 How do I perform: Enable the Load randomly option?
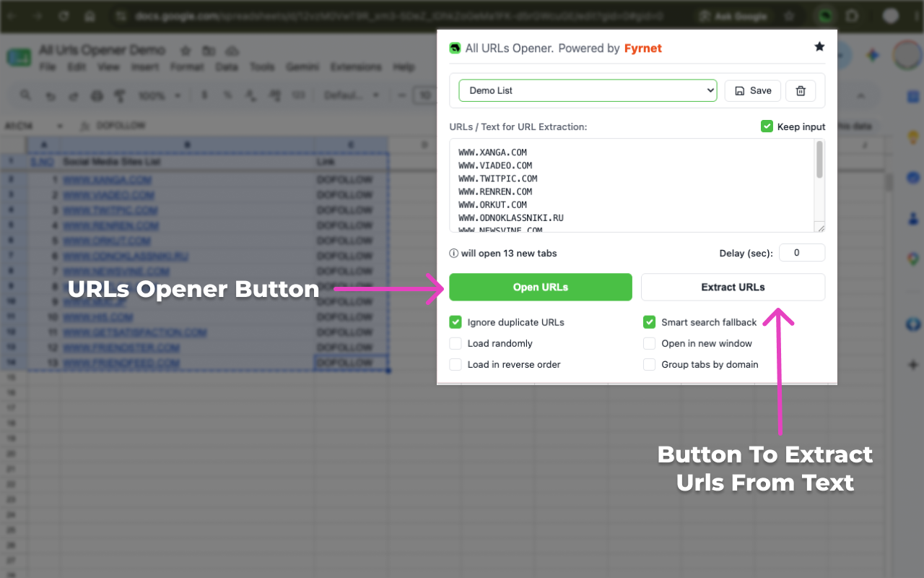[456, 343]
